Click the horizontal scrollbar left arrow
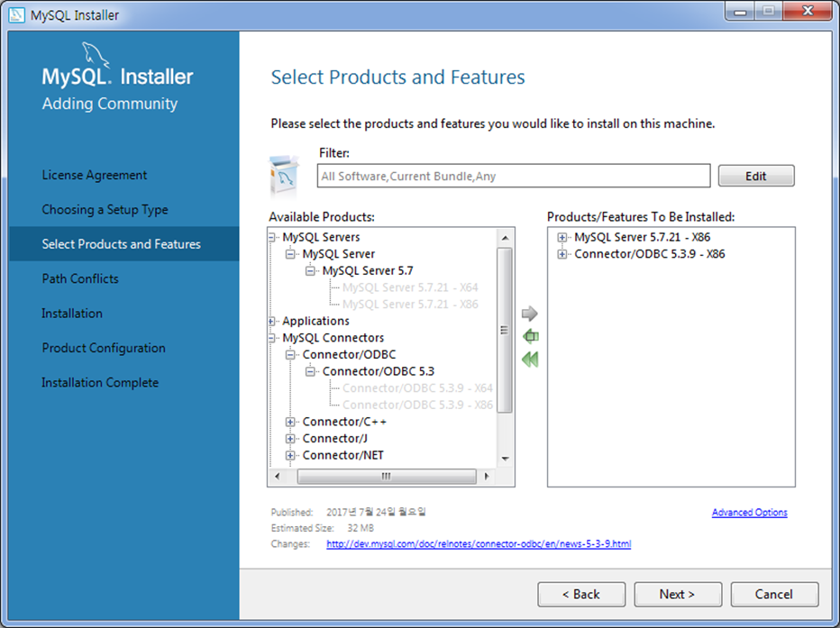 pyautogui.click(x=277, y=476)
